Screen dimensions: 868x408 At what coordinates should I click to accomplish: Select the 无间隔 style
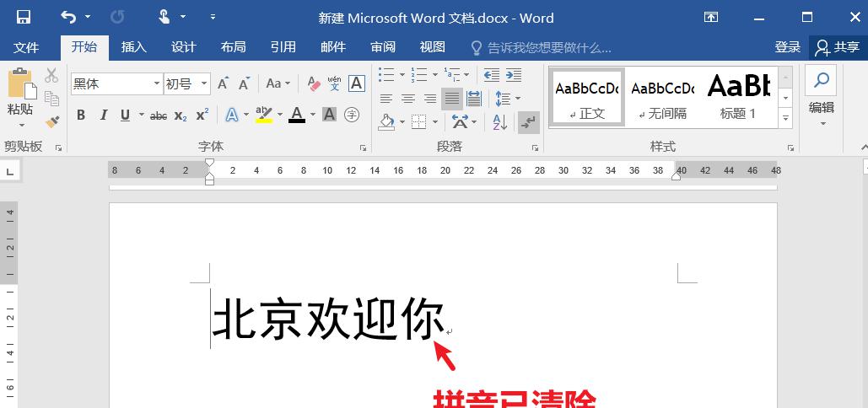[663, 97]
